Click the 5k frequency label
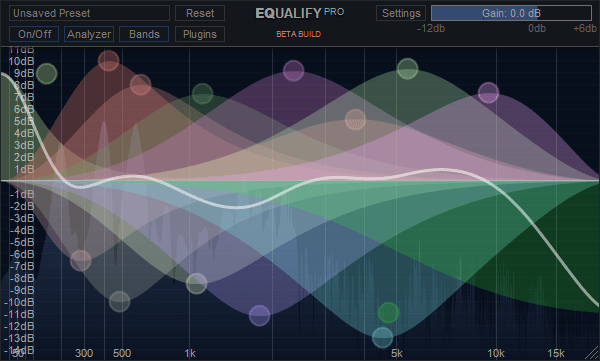The height and width of the screenshot is (361, 600). coord(397,353)
